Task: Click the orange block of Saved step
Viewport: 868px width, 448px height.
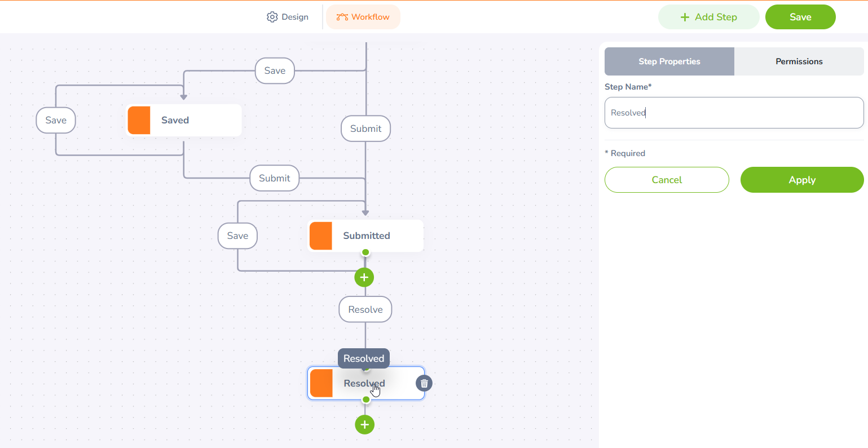Action: pos(139,120)
